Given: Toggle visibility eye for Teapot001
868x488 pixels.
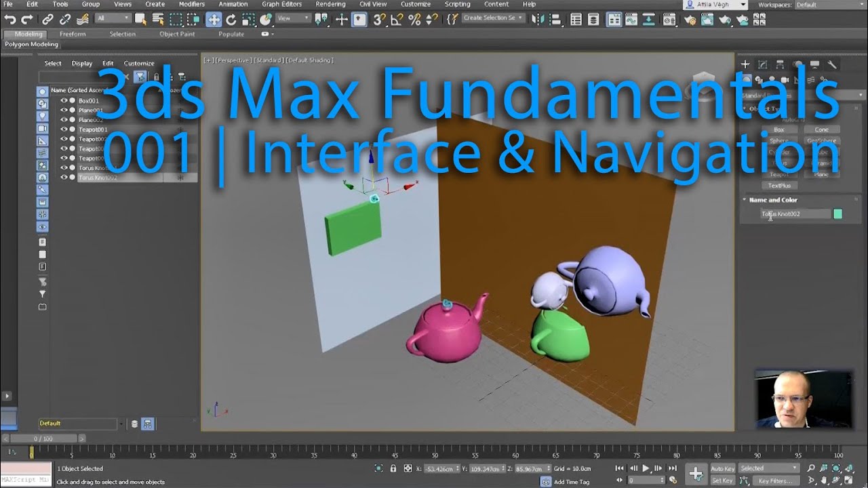Looking at the screenshot, I should coord(64,129).
